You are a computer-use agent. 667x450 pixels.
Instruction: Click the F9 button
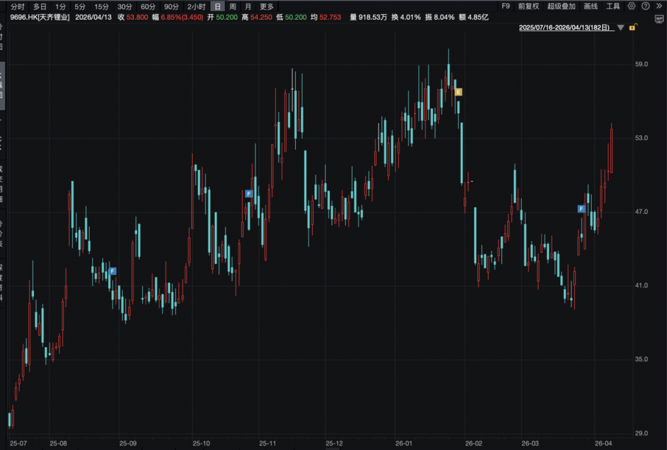click(x=504, y=6)
